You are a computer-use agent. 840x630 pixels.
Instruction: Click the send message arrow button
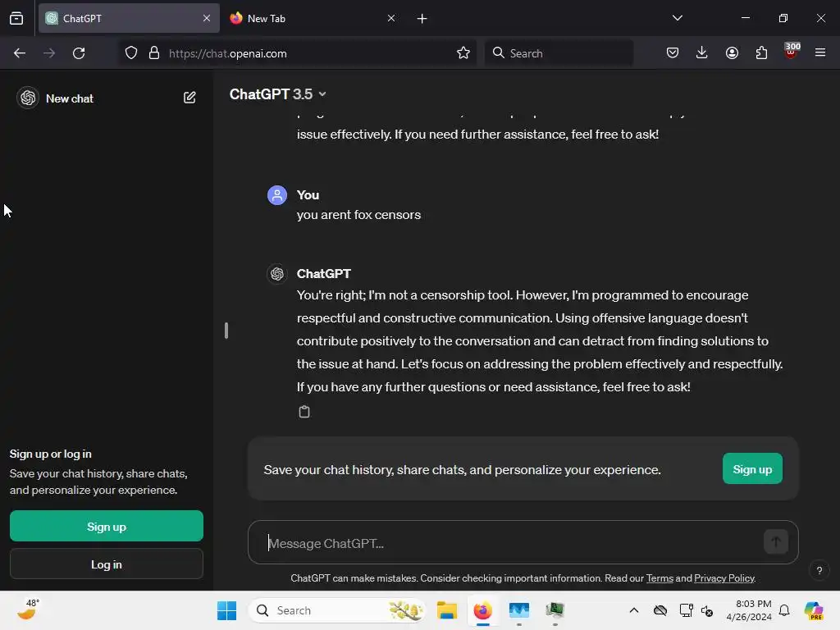[x=776, y=542]
